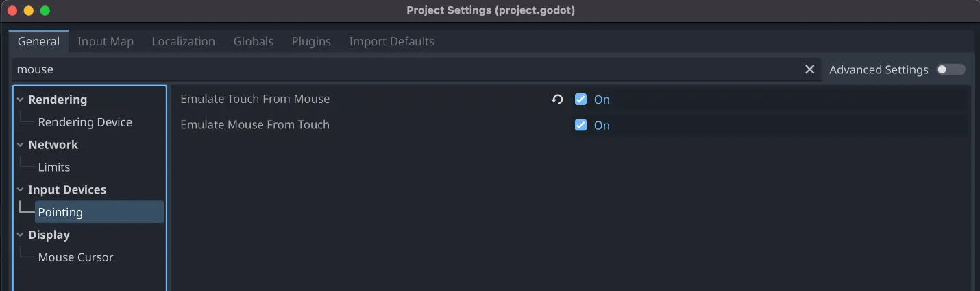Go to the Globals tab

[254, 41]
